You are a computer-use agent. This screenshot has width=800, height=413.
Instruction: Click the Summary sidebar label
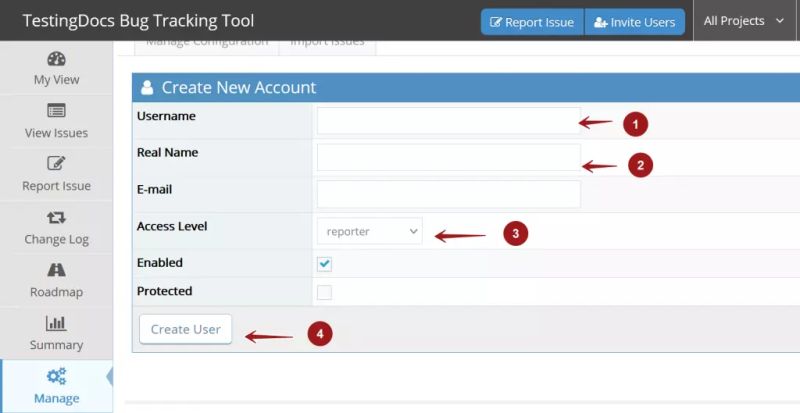coord(56,345)
